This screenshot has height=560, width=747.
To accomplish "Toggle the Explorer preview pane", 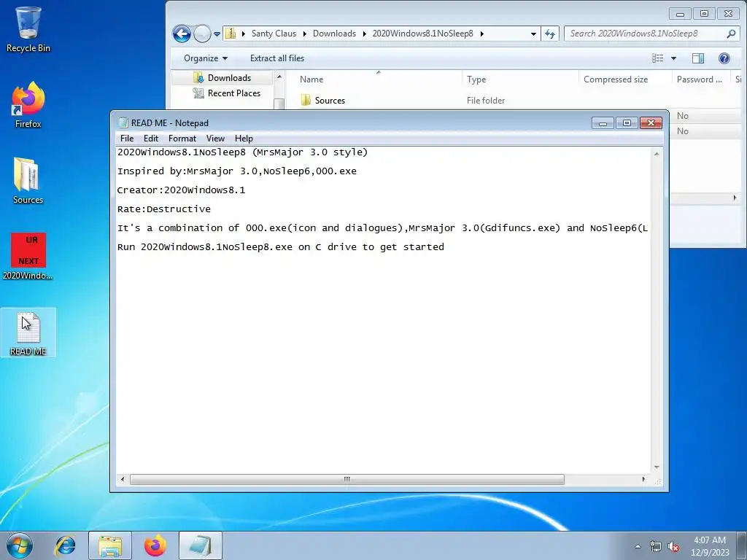I will click(698, 58).
